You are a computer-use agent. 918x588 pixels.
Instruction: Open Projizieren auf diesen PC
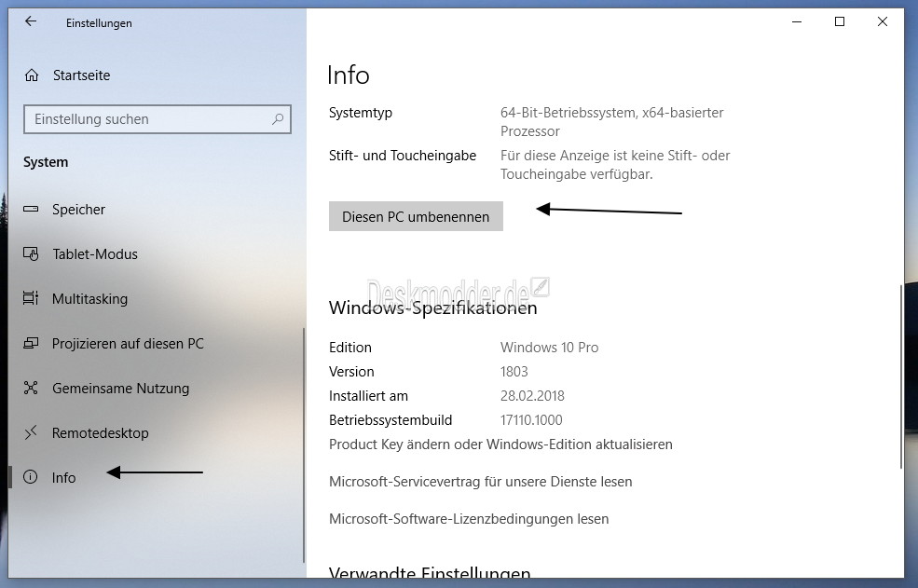tap(128, 343)
